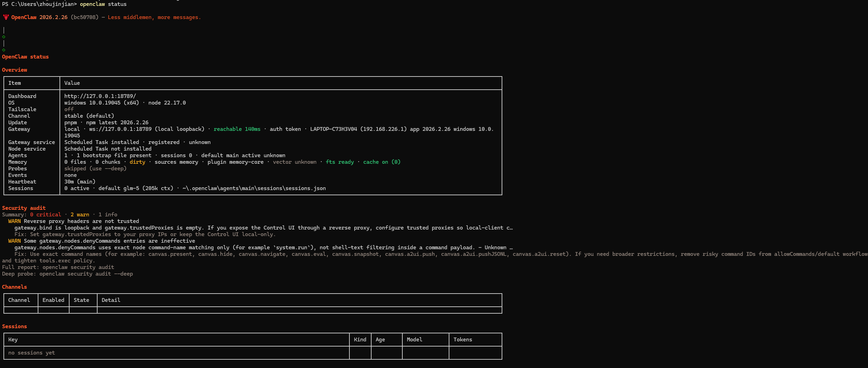Click the sessions.json file path

[254, 188]
